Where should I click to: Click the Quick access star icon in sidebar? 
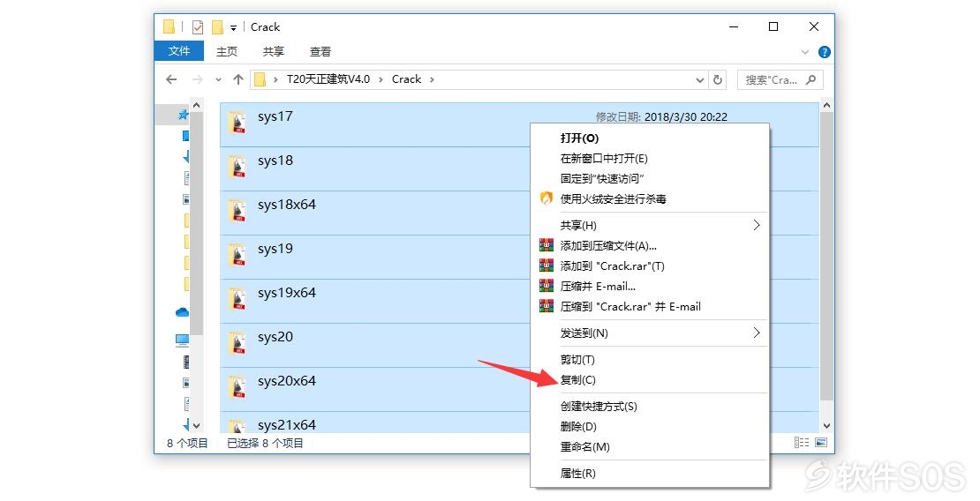tap(183, 115)
